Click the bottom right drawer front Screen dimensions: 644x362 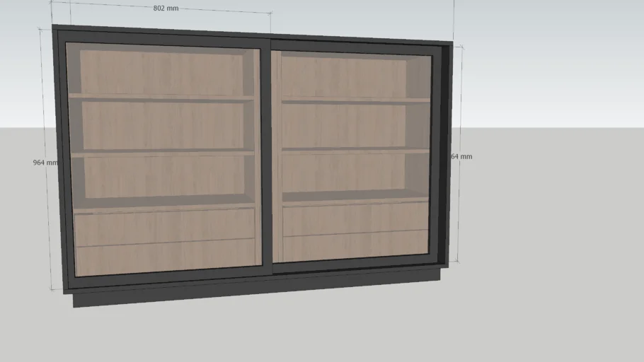point(355,245)
